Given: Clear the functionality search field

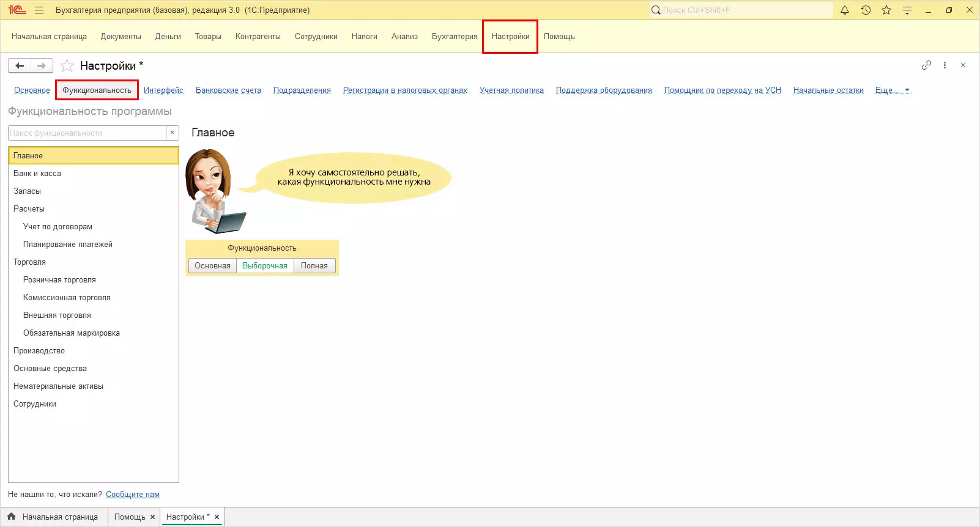Looking at the screenshot, I should coord(173,133).
